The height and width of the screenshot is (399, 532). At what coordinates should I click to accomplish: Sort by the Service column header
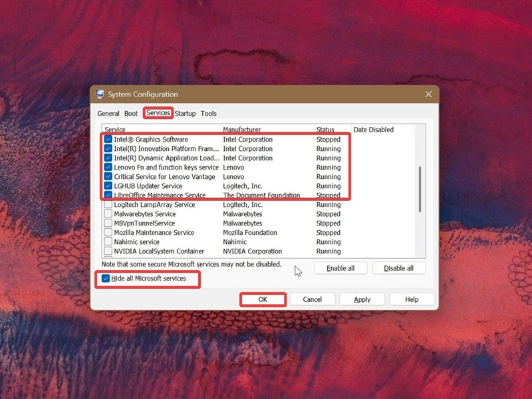(x=161, y=129)
